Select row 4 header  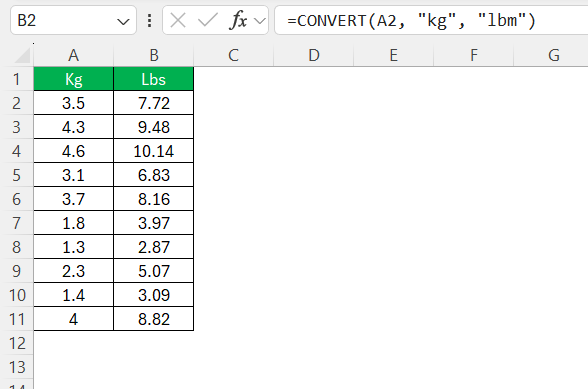[x=16, y=151]
